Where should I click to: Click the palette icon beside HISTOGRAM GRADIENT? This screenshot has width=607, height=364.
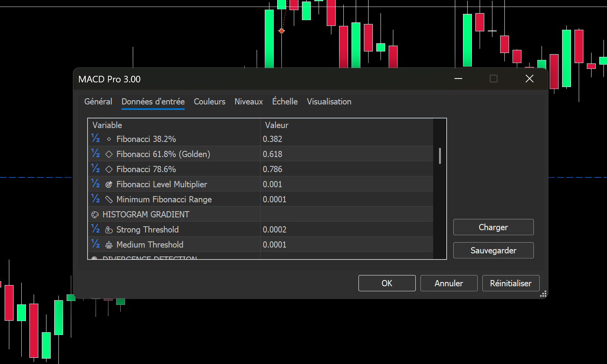[x=95, y=215]
